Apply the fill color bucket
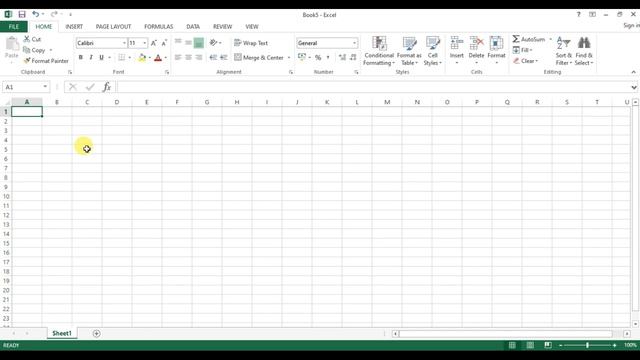Screen dimensions: 640x360 pyautogui.click(x=142, y=58)
